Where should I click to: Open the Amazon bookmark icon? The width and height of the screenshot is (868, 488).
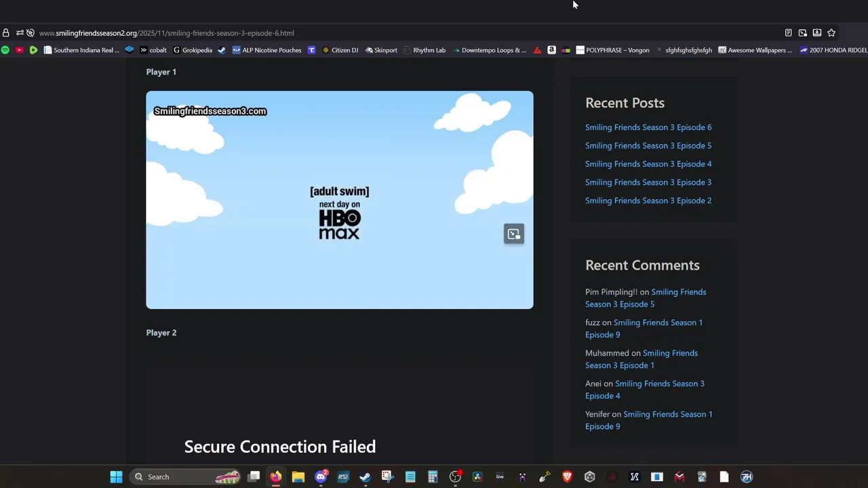coord(551,50)
